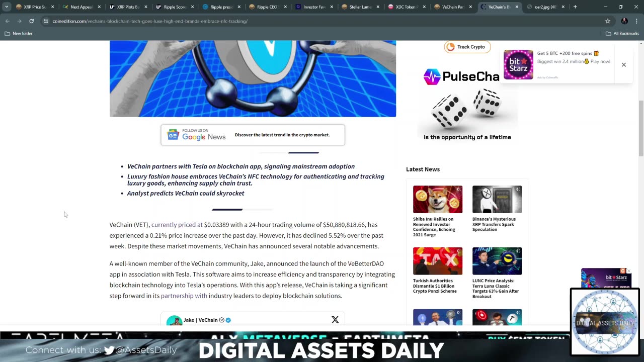
Task: Reload the current page
Action: [31, 21]
